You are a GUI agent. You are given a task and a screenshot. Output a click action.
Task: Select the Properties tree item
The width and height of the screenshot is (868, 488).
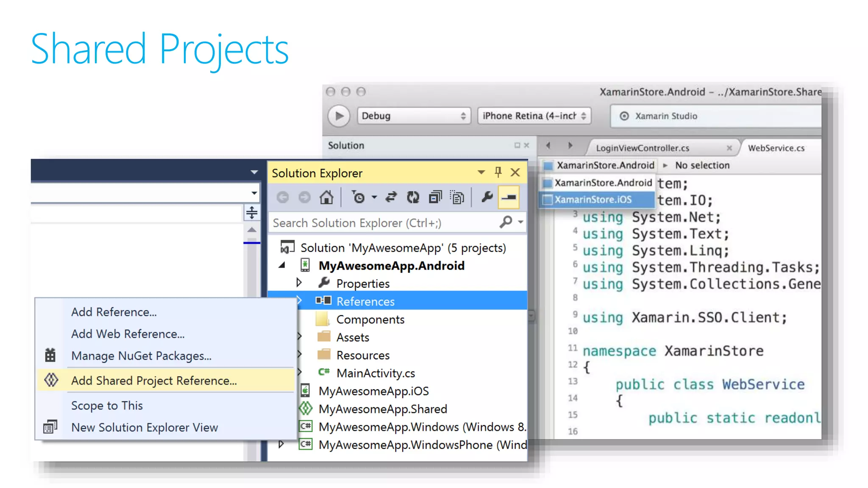(x=363, y=283)
